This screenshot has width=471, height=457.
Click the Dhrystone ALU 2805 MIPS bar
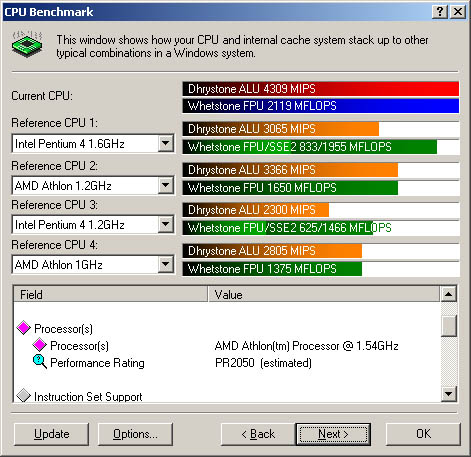272,251
